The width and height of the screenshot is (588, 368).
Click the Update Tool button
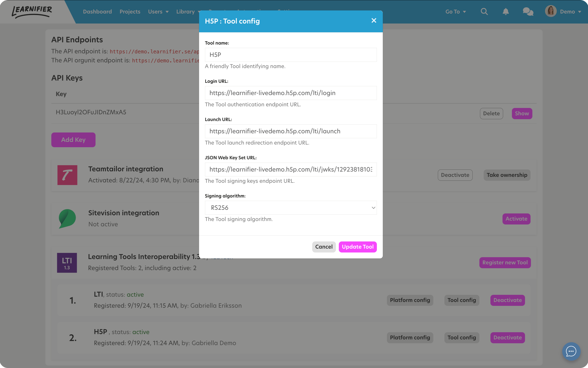click(x=358, y=247)
